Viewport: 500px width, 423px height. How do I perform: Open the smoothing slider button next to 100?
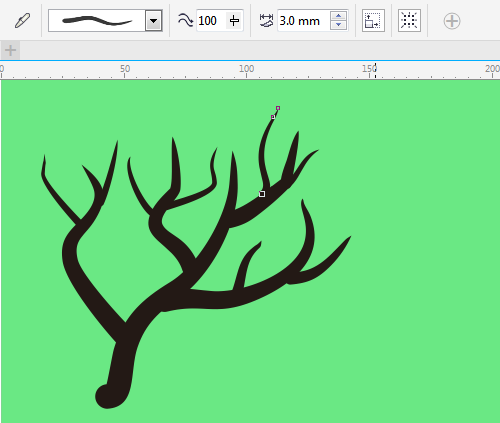click(x=234, y=21)
